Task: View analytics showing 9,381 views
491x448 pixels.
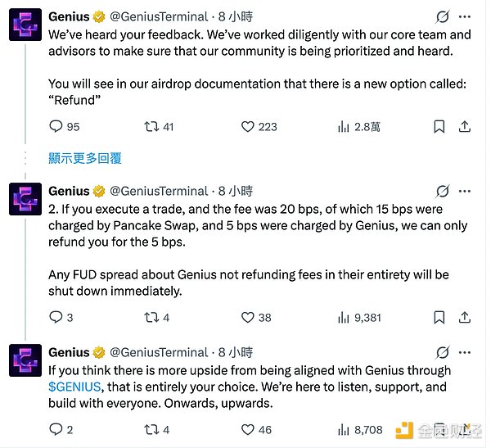Action: 344,317
